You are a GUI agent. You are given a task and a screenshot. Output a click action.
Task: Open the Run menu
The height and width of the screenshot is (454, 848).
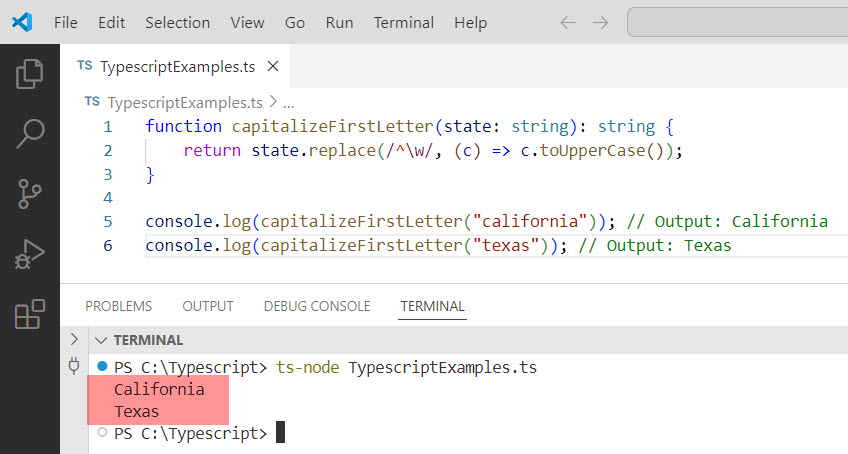pos(339,23)
